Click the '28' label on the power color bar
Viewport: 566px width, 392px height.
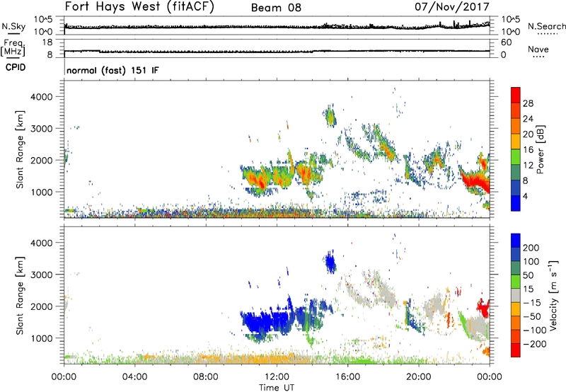point(528,103)
